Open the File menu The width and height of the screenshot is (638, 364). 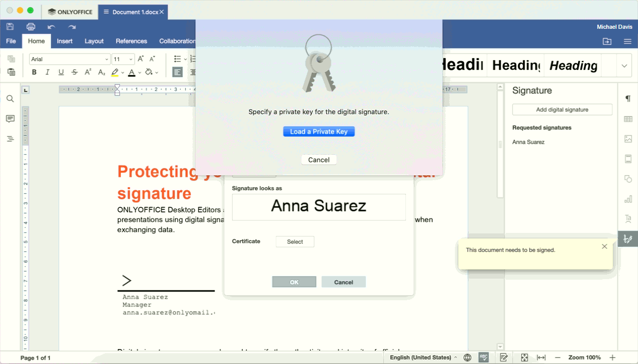[11, 41]
